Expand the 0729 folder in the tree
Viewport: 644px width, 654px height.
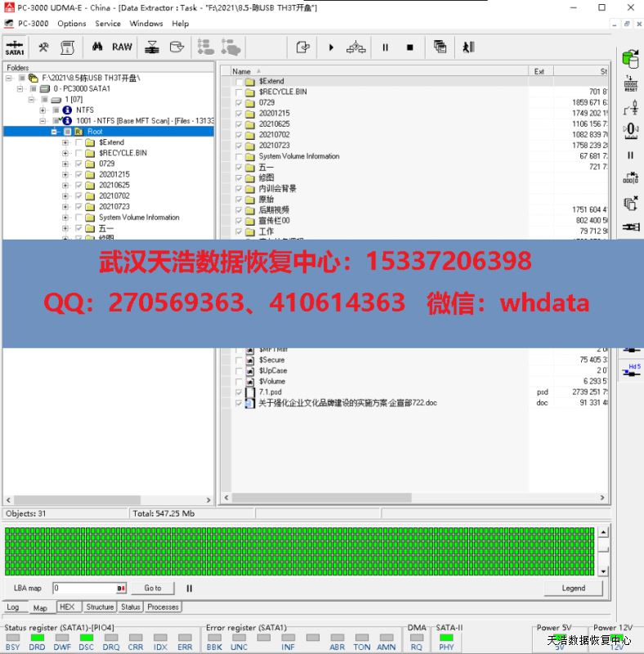pyautogui.click(x=65, y=163)
